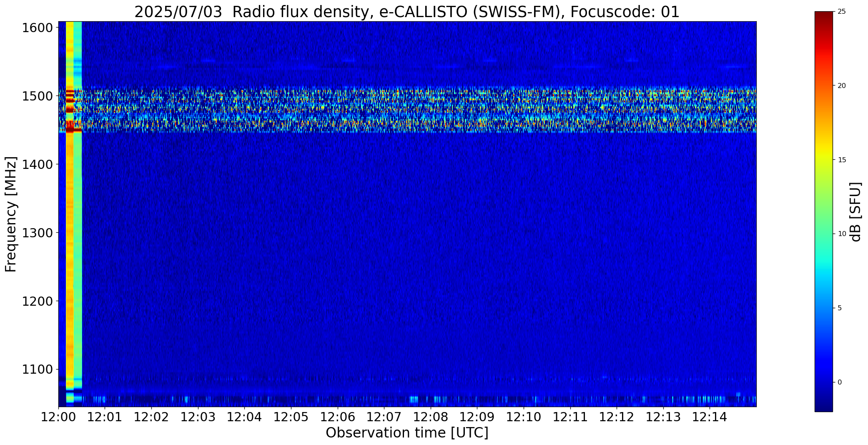Viewport: 868px width, 445px height.
Task: Click the dB [SFU] colorbar label
Action: coord(856,212)
